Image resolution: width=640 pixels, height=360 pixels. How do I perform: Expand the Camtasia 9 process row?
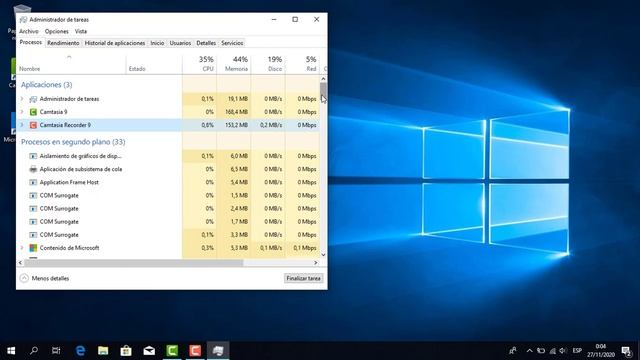coord(22,112)
